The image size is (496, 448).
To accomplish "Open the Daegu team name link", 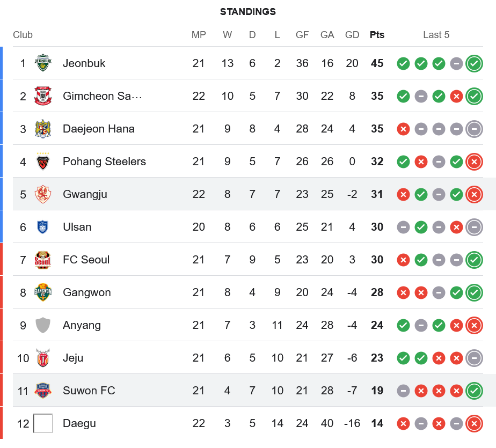I will [x=79, y=423].
